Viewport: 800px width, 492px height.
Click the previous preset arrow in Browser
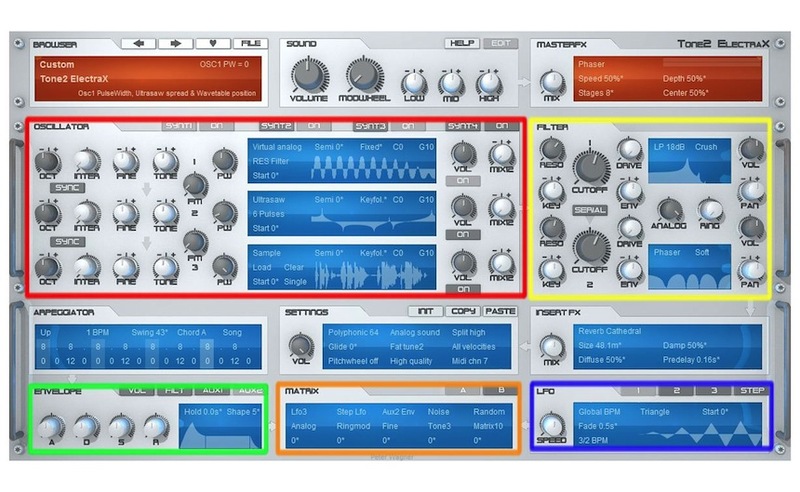click(x=139, y=44)
